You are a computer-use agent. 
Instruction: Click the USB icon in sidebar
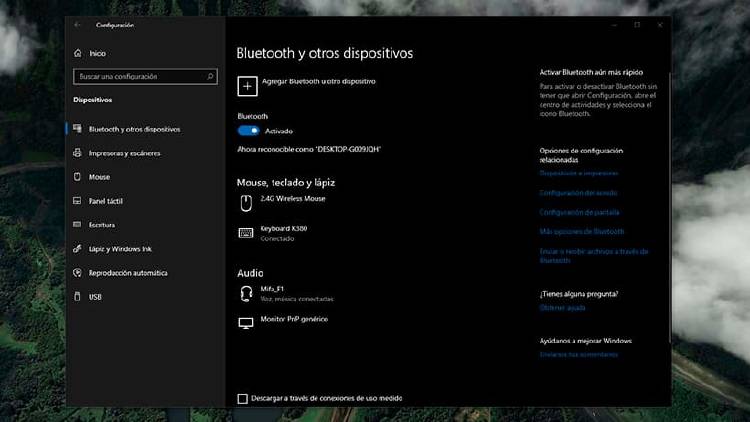click(78, 297)
